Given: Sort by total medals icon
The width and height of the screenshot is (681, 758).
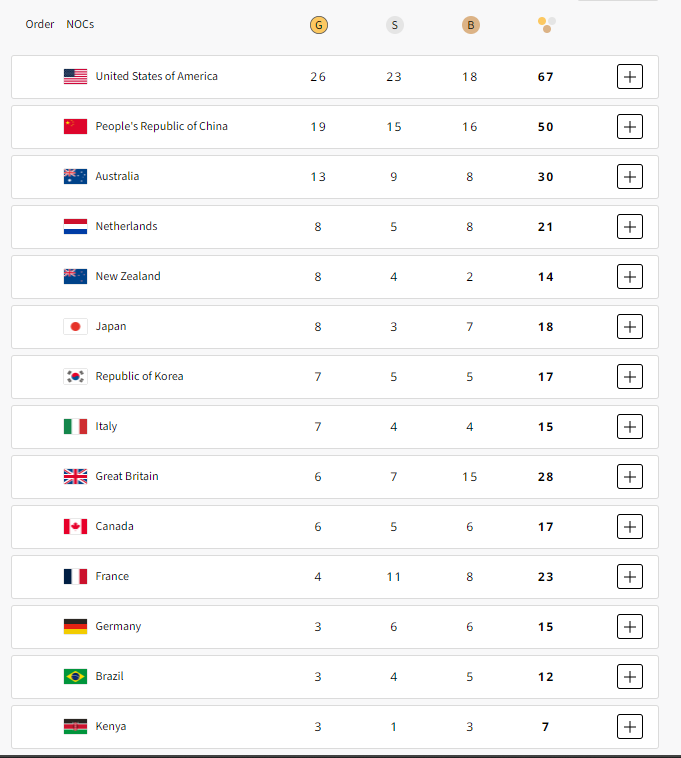Looking at the screenshot, I should pyautogui.click(x=547, y=25).
